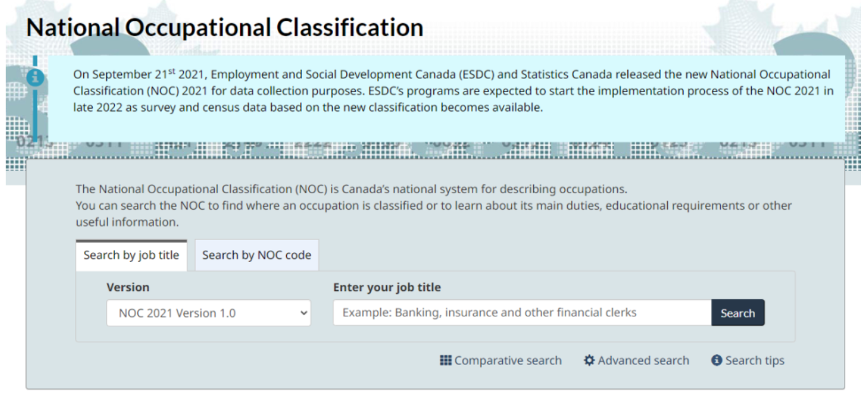868x394 pixels.
Task: Open the Comparative search link
Action: (507, 361)
